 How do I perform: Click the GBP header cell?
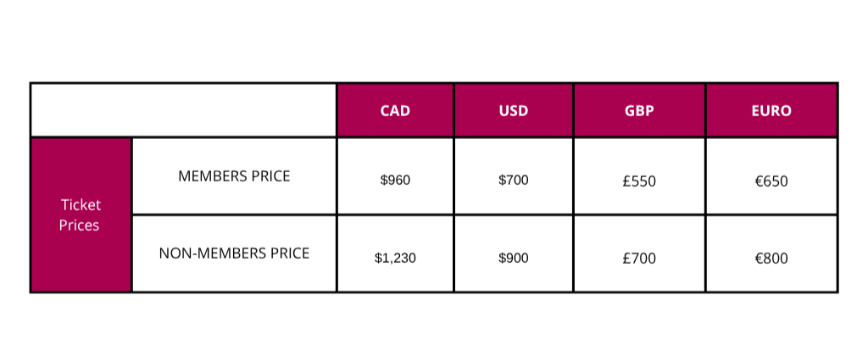pyautogui.click(x=639, y=110)
